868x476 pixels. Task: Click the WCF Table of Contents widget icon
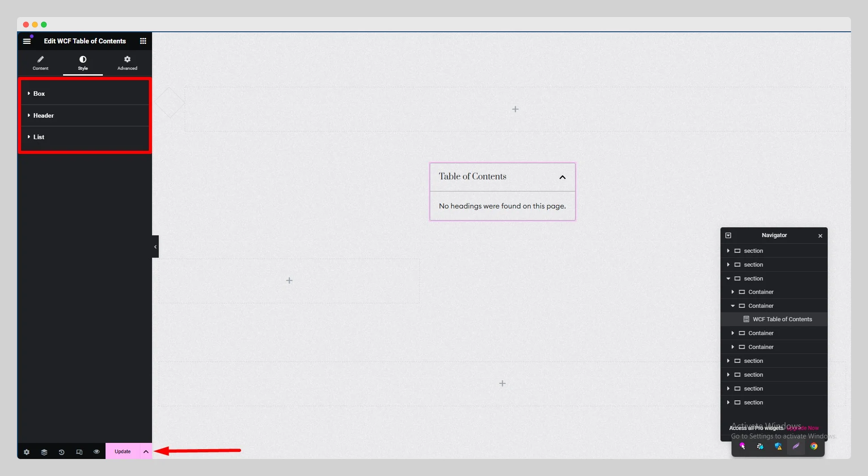point(746,319)
